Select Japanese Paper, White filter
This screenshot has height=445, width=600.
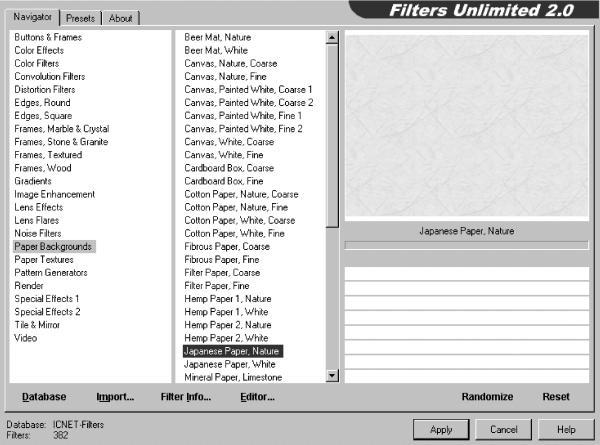click(x=230, y=364)
